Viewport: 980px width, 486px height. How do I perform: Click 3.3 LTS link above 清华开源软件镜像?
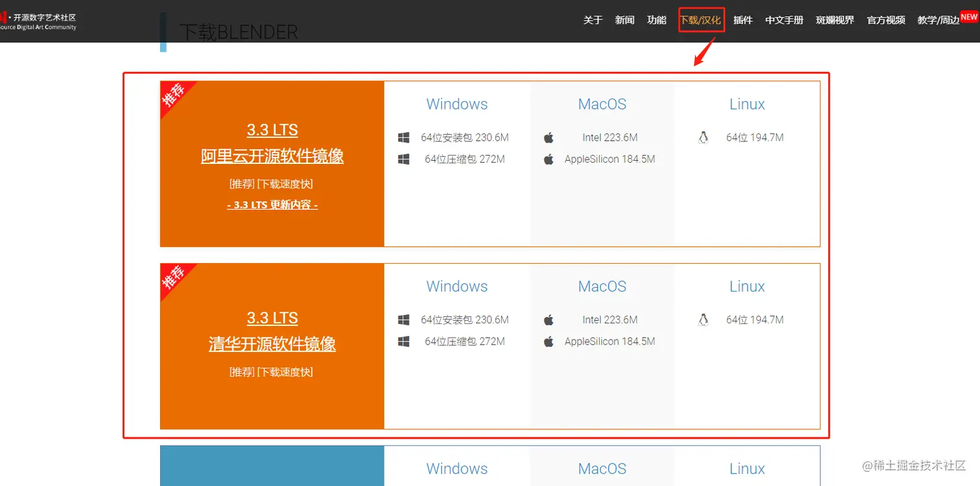272,318
